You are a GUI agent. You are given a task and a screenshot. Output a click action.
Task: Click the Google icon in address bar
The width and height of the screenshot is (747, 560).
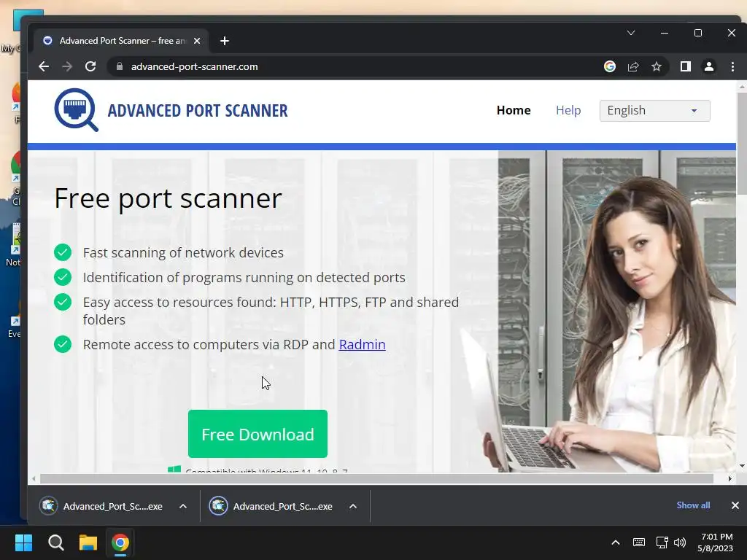[610, 66]
